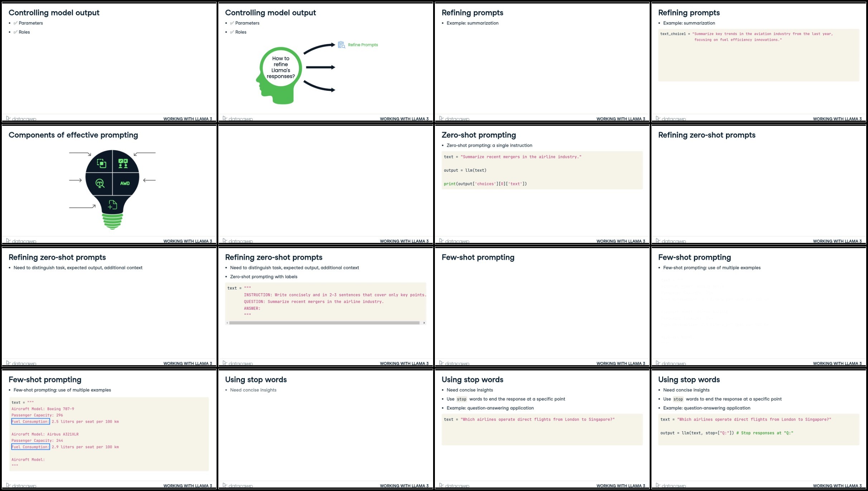The image size is (868, 491).
Task: Open the Zero-shot prompting slide
Action: point(542,185)
